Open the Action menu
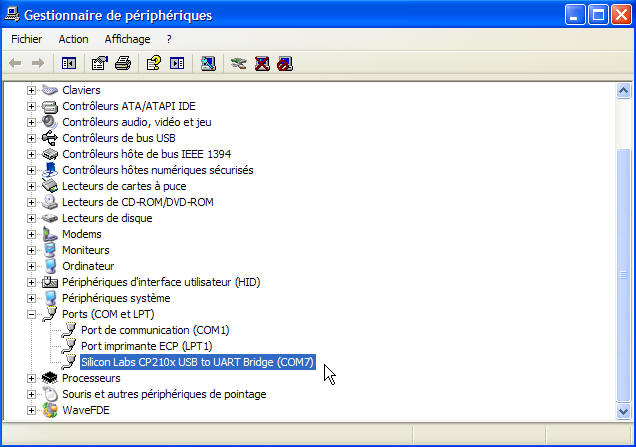This screenshot has width=636, height=447. point(73,39)
